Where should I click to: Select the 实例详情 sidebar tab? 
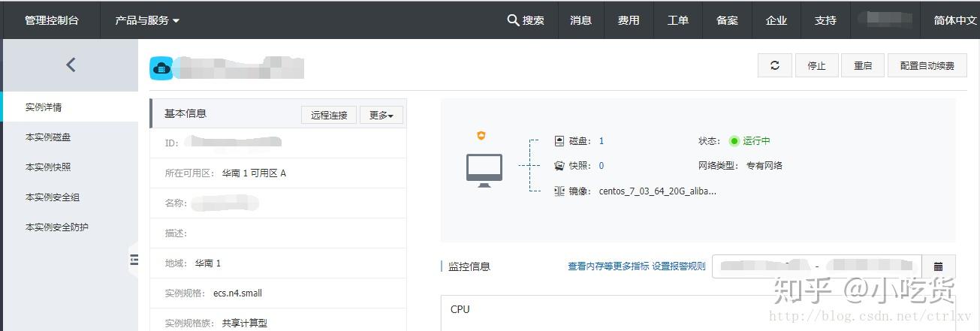[70, 107]
